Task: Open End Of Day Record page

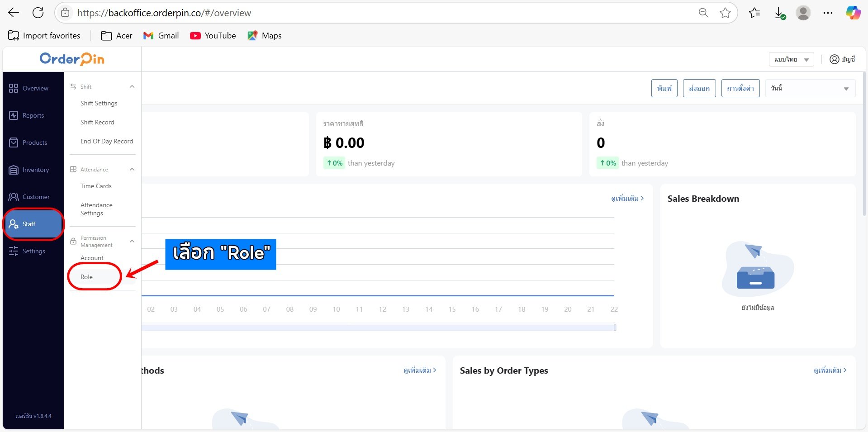Action: 107,141
